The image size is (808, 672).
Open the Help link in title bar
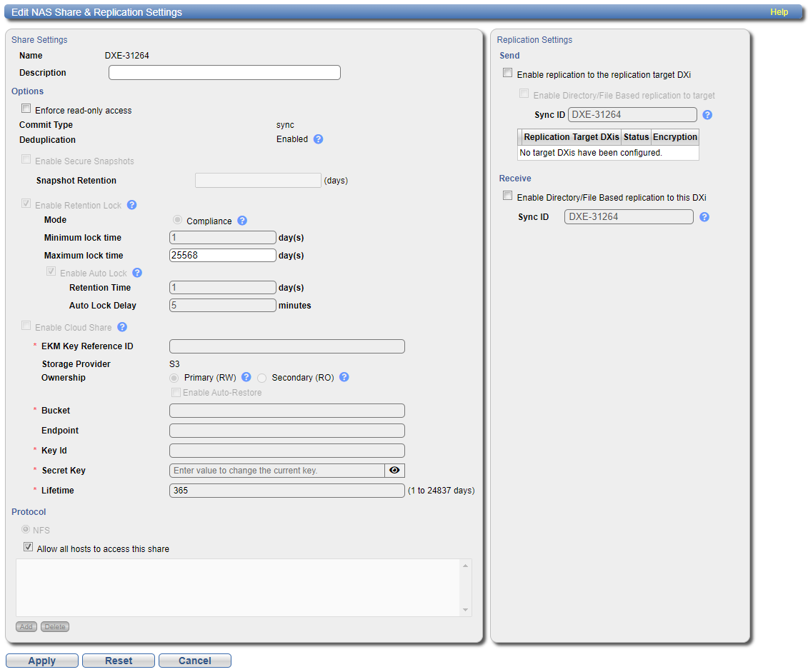779,12
